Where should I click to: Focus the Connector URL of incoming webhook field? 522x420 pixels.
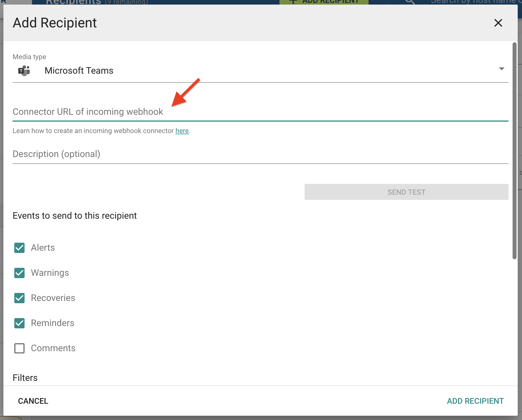[x=260, y=112]
